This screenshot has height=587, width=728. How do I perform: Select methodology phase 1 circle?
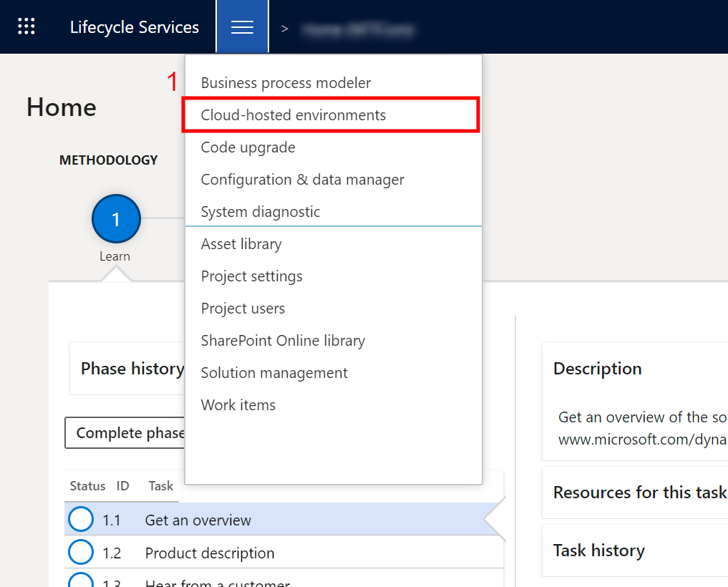coord(116,219)
